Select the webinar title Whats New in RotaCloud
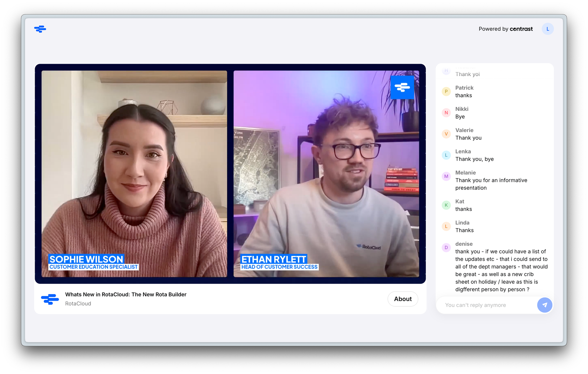The height and width of the screenshot is (374, 588). 126,294
